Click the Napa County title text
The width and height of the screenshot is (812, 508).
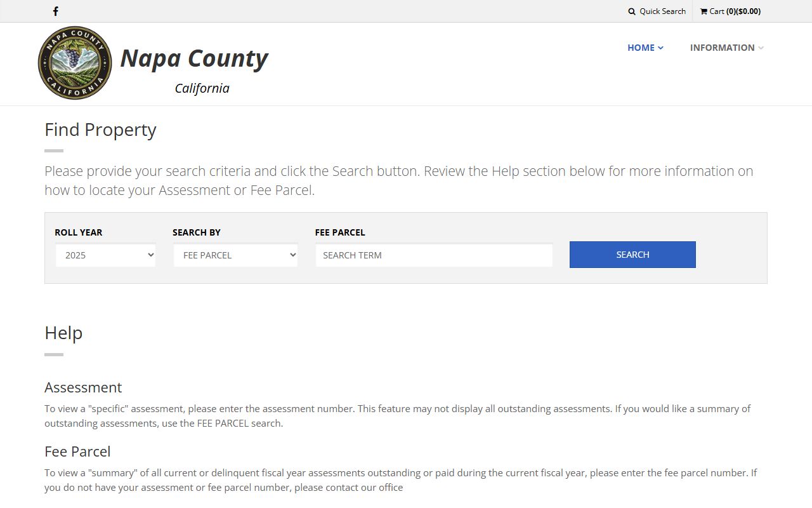pos(194,58)
